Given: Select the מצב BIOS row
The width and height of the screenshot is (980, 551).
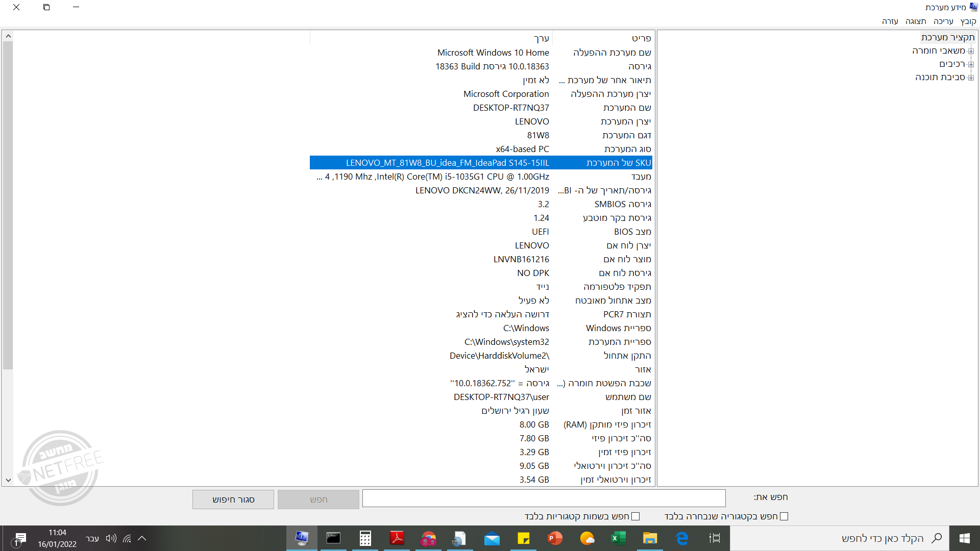Looking at the screenshot, I should pyautogui.click(x=481, y=232).
